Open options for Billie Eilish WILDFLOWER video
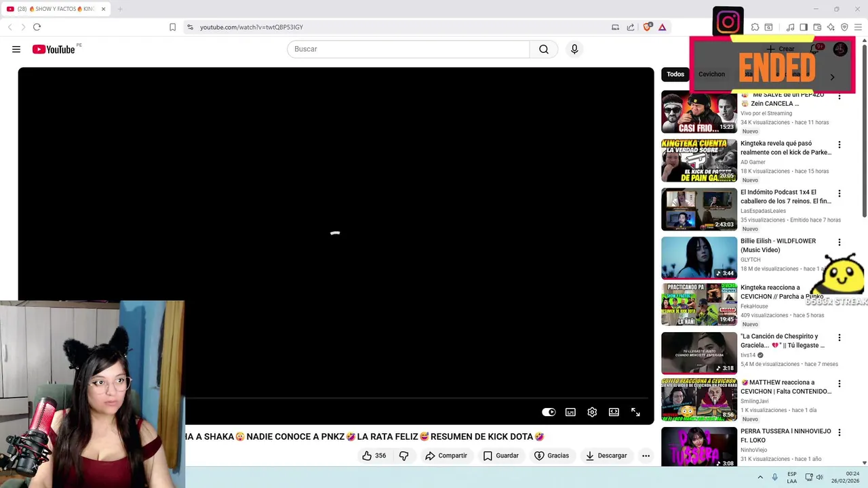The width and height of the screenshot is (868, 488). point(839,242)
